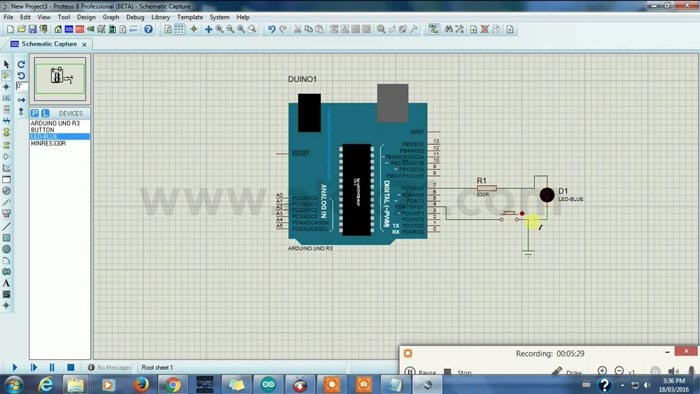Open library manager L button
This screenshot has height=394, width=700.
click(x=45, y=113)
